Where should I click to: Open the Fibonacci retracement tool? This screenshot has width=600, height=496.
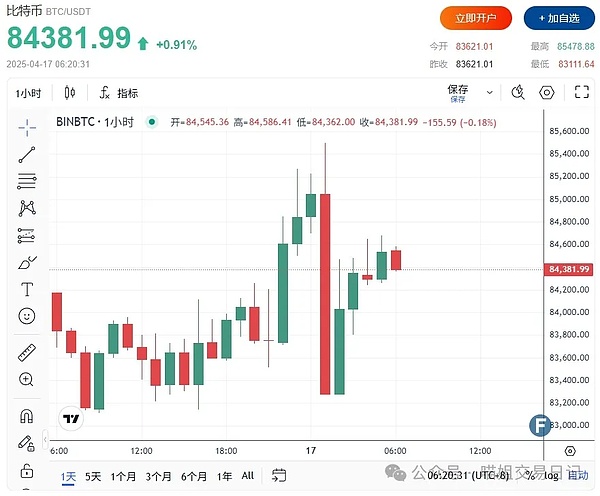[27, 182]
